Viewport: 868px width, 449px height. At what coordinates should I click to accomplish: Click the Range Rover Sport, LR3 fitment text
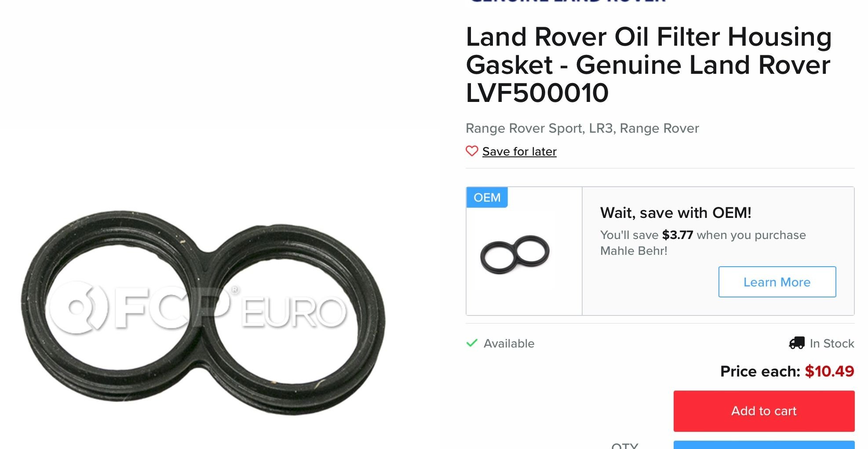coord(582,128)
